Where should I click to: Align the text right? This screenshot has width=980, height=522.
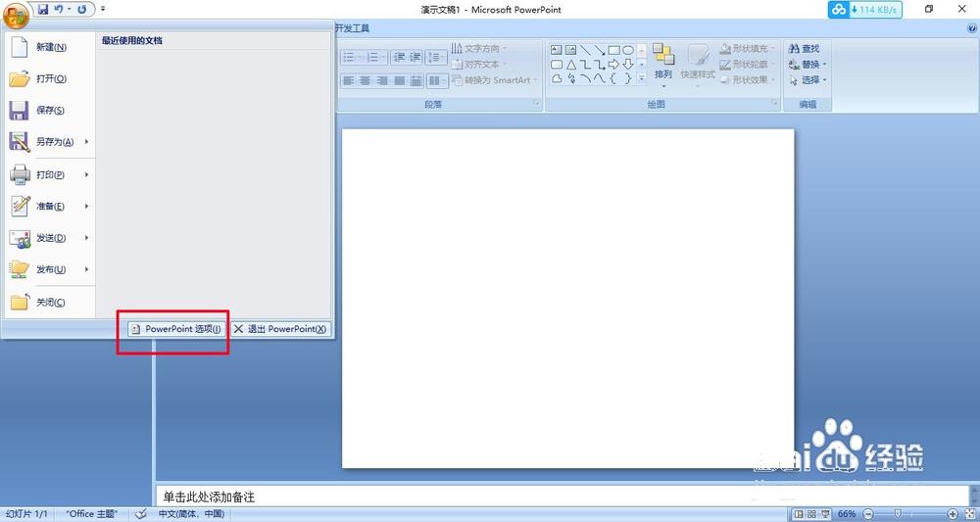(x=382, y=80)
